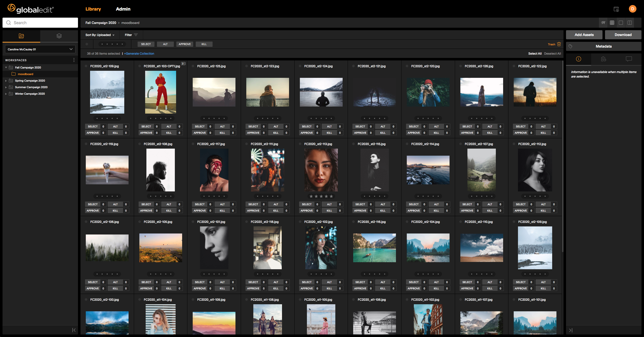Click the single column view icon
This screenshot has height=337, width=644.
[621, 23]
